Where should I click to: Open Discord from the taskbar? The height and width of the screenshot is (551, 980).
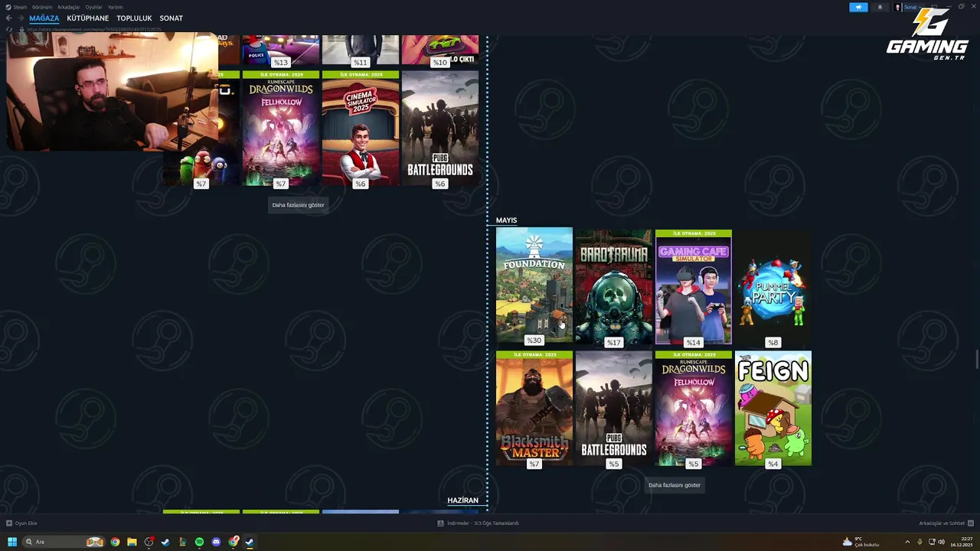pyautogui.click(x=216, y=542)
